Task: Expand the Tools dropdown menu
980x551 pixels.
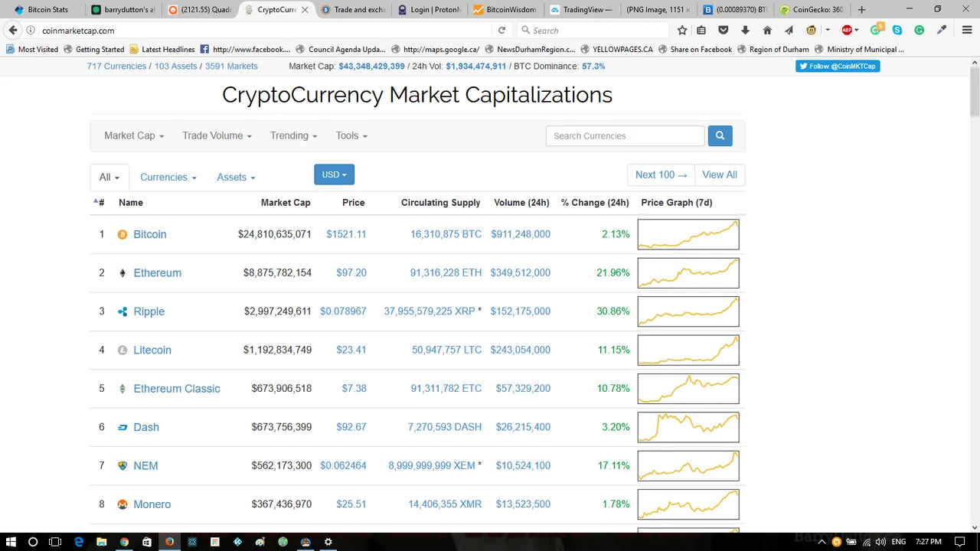Action: coord(351,135)
